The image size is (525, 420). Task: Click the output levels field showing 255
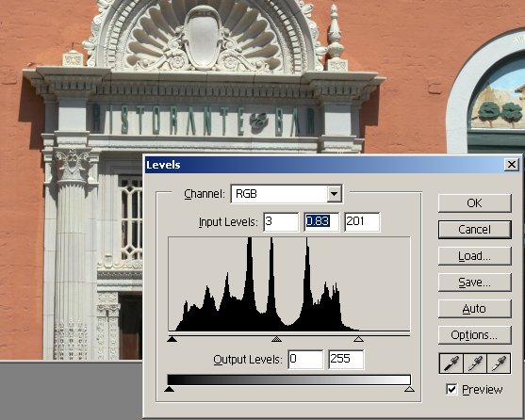[x=346, y=360]
